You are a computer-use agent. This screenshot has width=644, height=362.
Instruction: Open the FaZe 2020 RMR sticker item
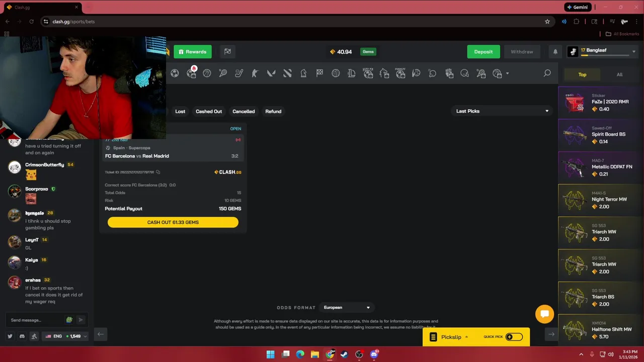click(601, 103)
